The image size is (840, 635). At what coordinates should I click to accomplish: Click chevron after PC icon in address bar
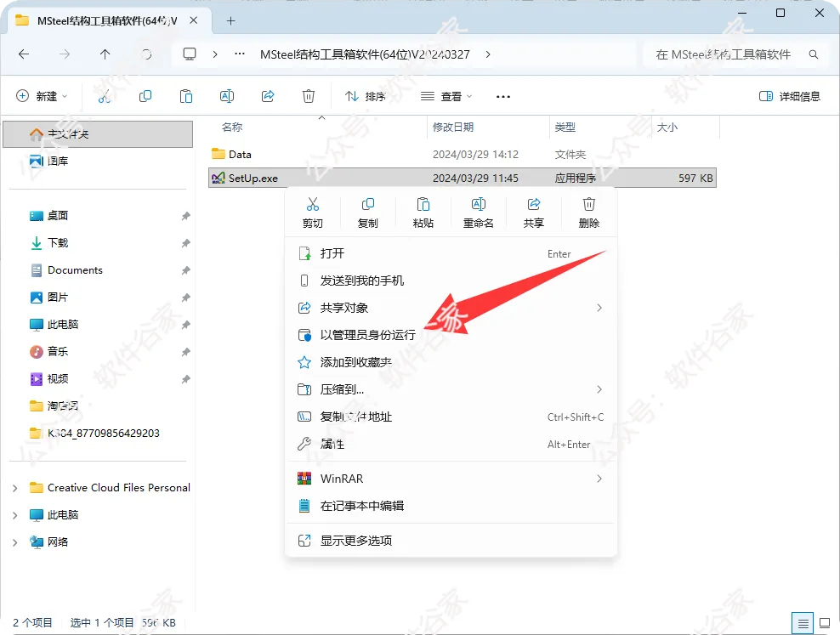(x=215, y=54)
